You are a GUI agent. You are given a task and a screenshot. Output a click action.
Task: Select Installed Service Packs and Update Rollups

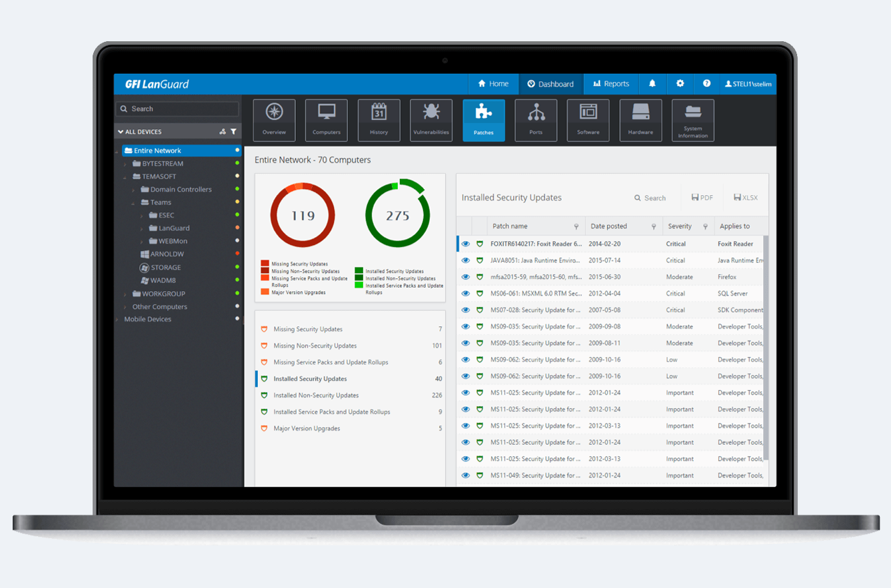351,412
